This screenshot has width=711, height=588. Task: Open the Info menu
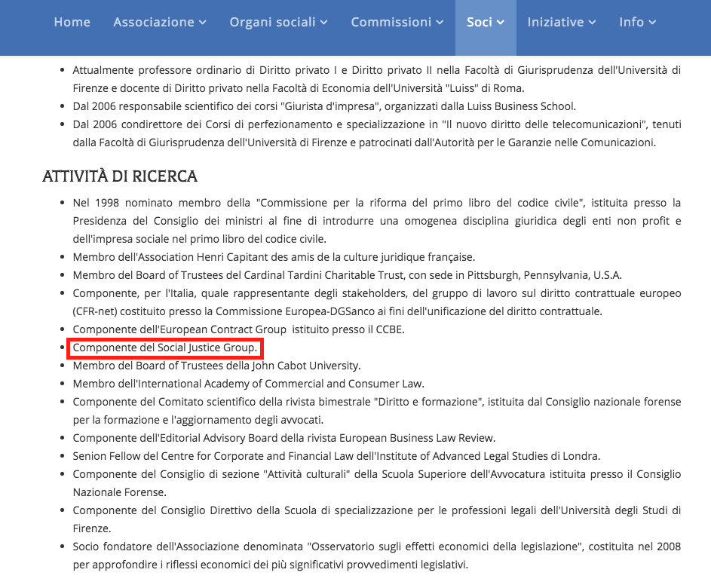[631, 23]
